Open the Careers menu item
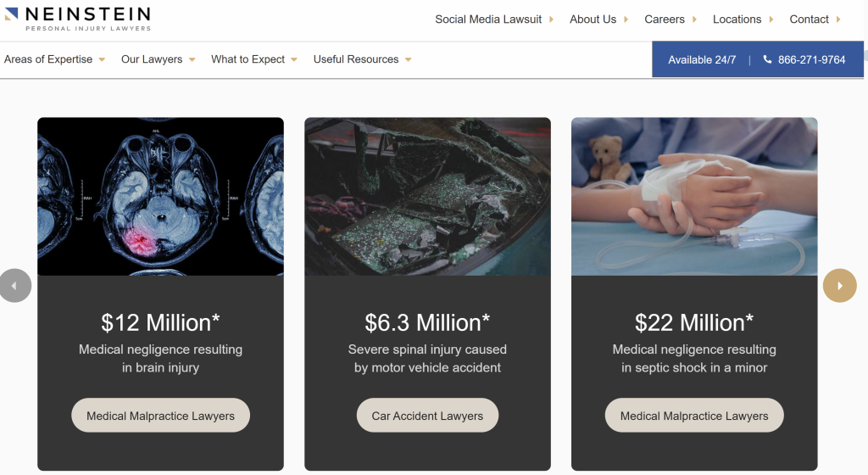This screenshot has width=868, height=475. [665, 20]
